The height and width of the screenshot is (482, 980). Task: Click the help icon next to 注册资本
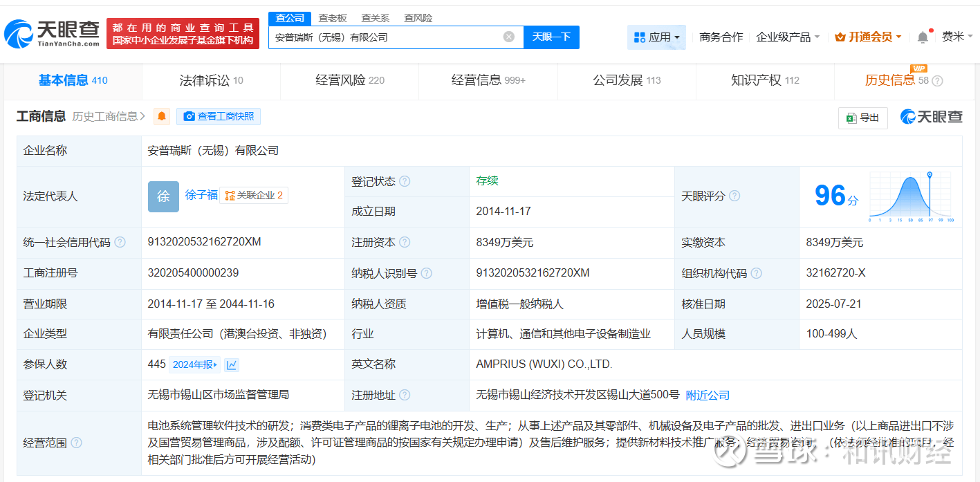coord(405,242)
